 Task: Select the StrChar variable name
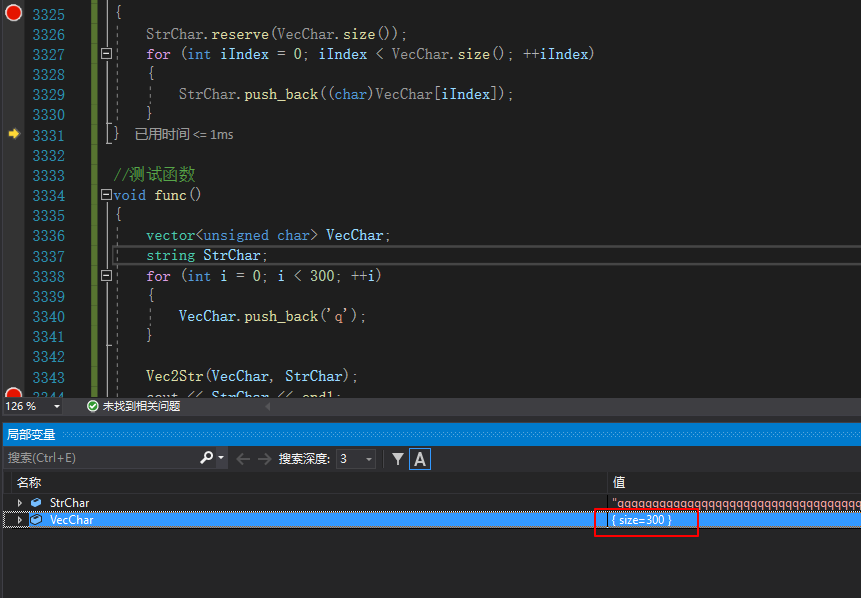pos(69,502)
